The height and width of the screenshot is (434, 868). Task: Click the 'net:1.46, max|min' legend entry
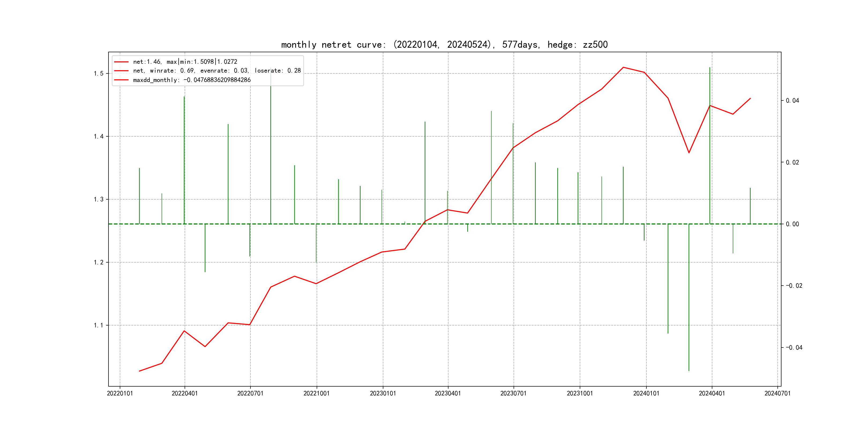[185, 62]
